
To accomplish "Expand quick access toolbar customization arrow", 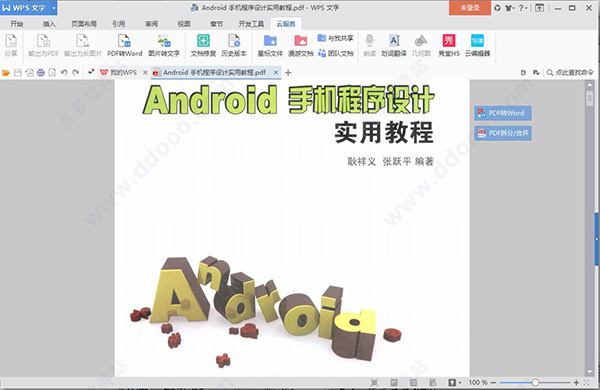I will pos(91,72).
